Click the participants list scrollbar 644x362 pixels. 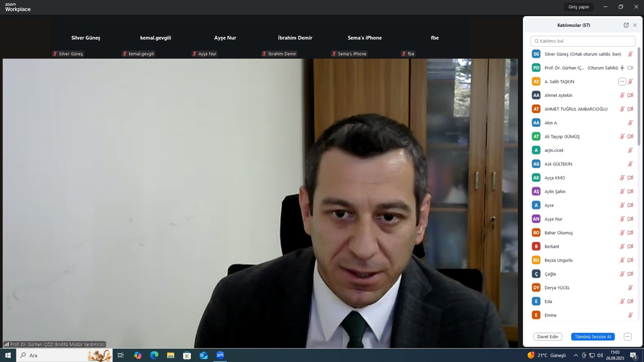[639, 96]
